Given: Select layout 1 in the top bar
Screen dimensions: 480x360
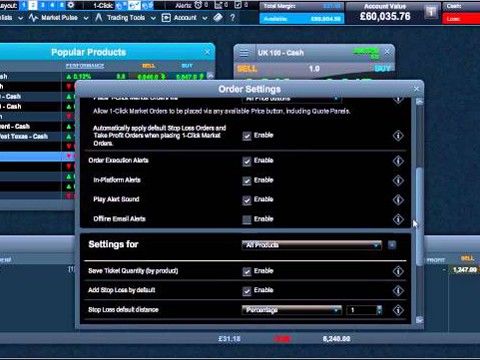Looking at the screenshot, I should pyautogui.click(x=24, y=5).
